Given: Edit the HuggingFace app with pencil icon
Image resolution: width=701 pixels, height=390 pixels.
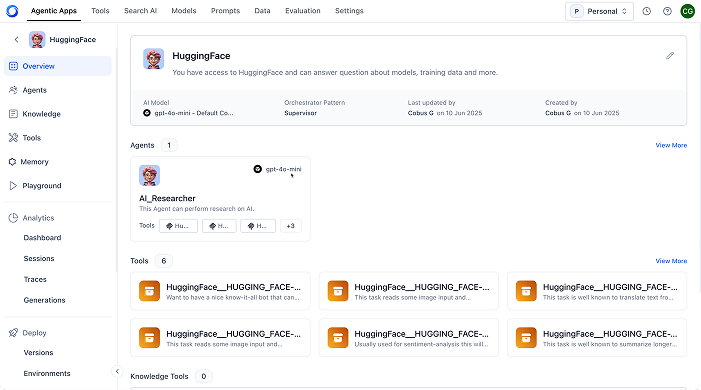Looking at the screenshot, I should point(670,56).
